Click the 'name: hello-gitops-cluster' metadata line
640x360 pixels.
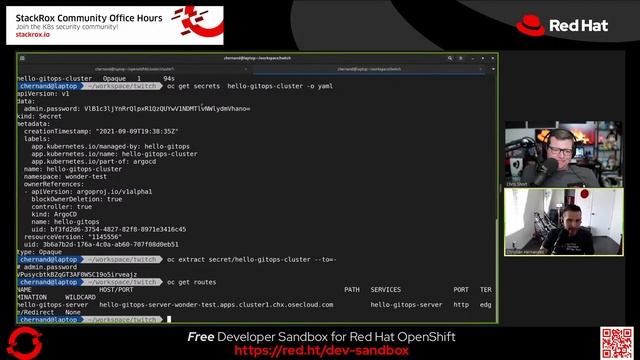[x=73, y=169]
